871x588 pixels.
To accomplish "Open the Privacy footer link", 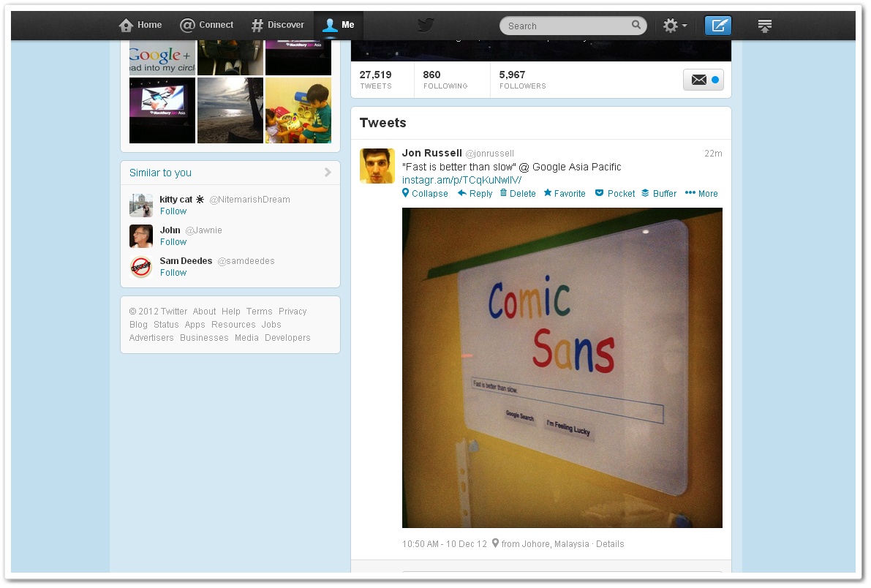I will [x=293, y=312].
